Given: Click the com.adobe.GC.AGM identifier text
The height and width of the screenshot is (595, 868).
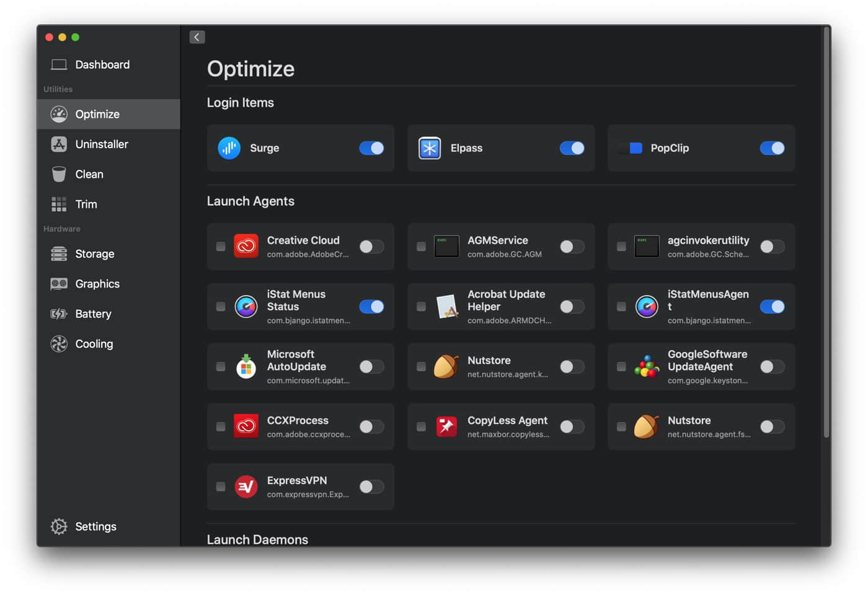Looking at the screenshot, I should pyautogui.click(x=505, y=254).
